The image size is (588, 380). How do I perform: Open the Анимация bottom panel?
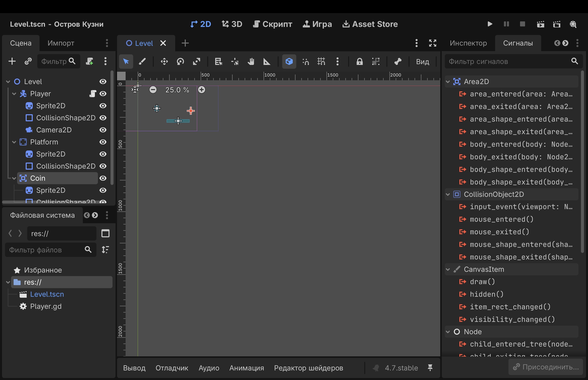coord(247,368)
